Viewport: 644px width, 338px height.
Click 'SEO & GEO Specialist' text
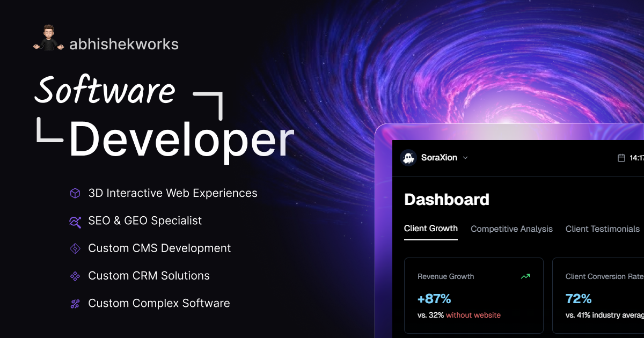tap(145, 221)
